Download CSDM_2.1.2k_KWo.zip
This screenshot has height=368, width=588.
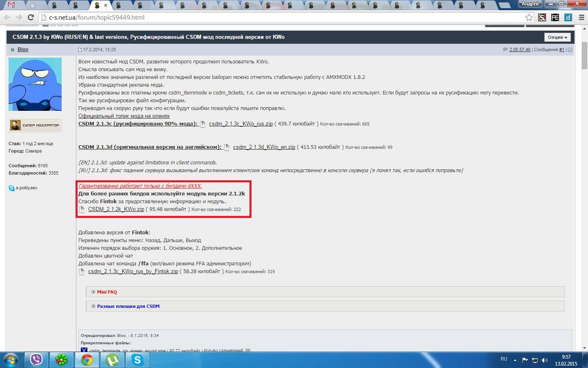pos(116,209)
